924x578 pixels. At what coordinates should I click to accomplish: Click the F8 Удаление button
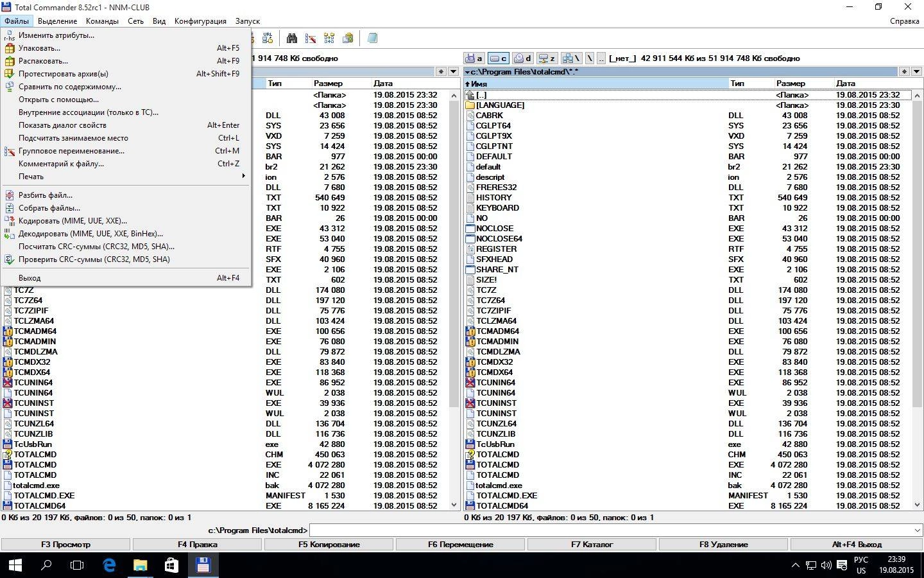coord(724,545)
